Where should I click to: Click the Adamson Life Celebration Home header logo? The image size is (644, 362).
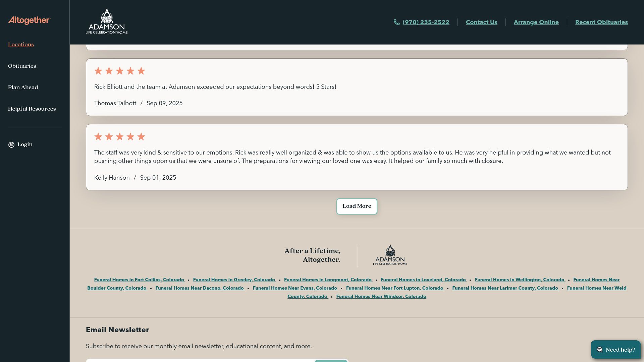[x=107, y=21]
